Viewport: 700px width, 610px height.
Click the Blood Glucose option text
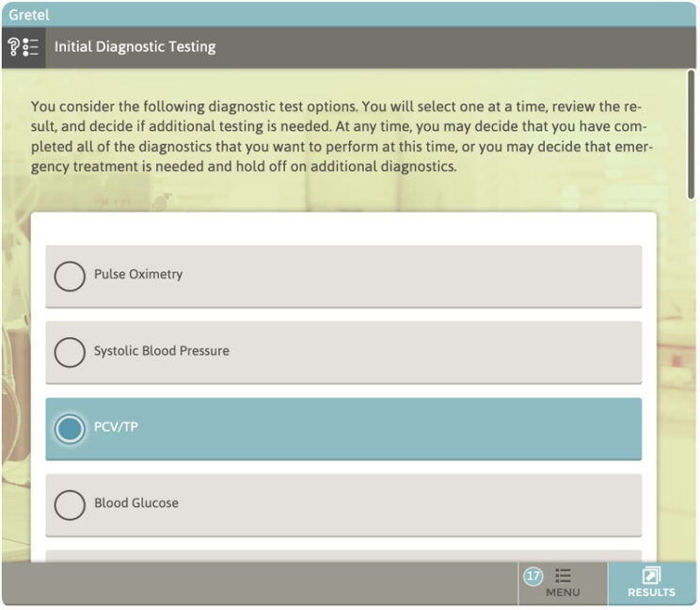point(136,504)
